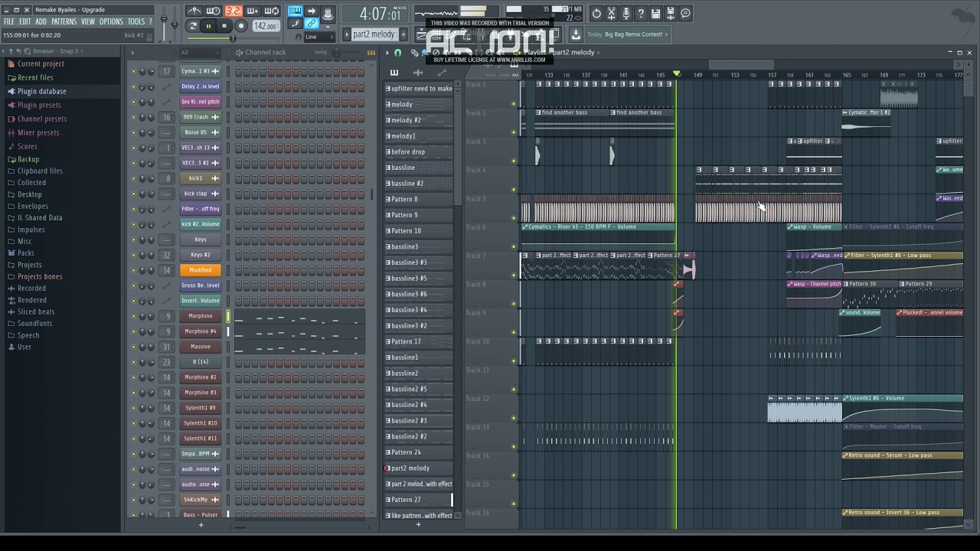The height and width of the screenshot is (551, 980).
Task: Expand the channel rack menu arrow
Action: [132, 52]
